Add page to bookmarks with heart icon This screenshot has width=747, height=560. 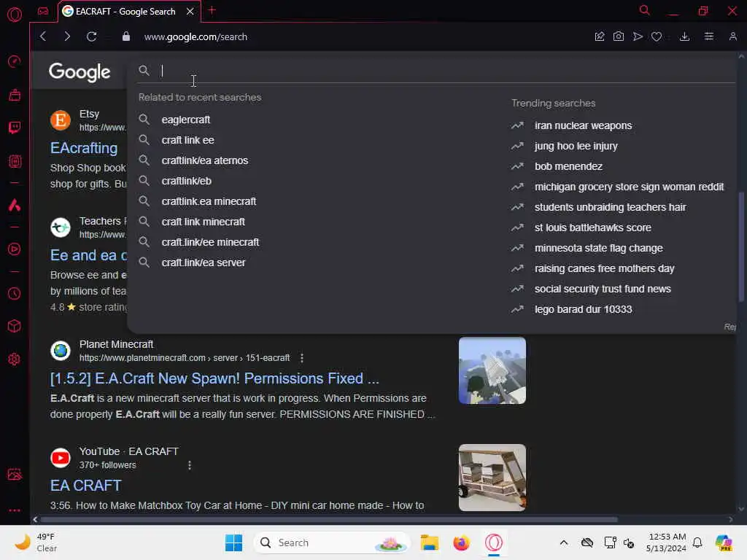tap(657, 36)
